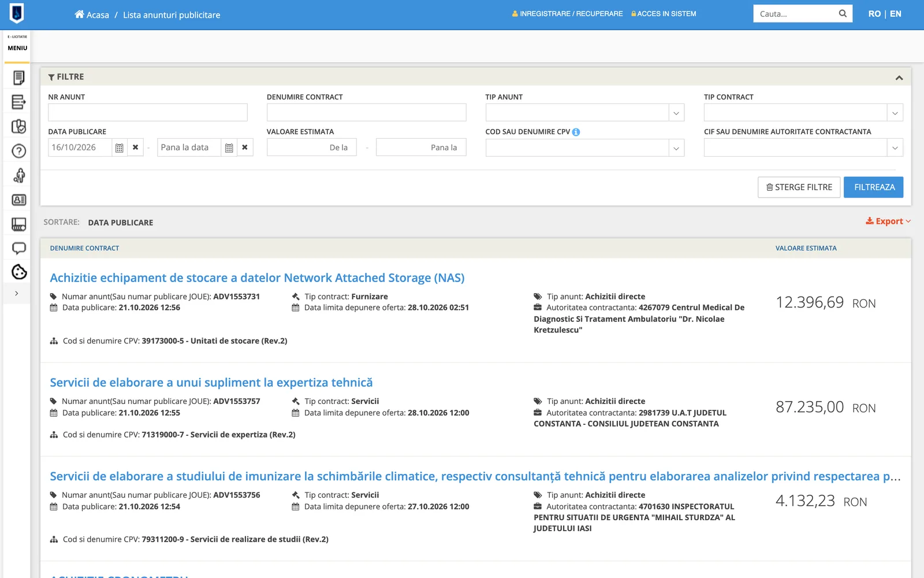924x578 pixels.
Task: Go to Acasa home breadcrumb
Action: pyautogui.click(x=92, y=14)
